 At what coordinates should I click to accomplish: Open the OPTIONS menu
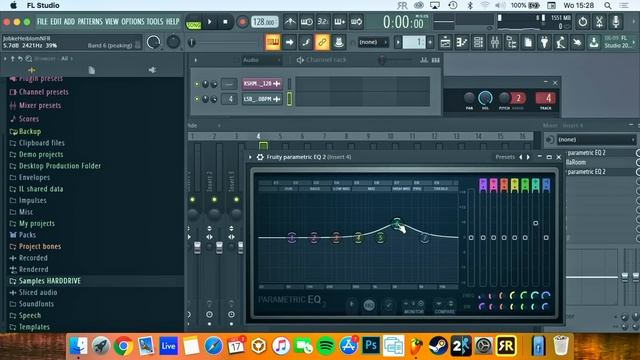click(x=133, y=22)
